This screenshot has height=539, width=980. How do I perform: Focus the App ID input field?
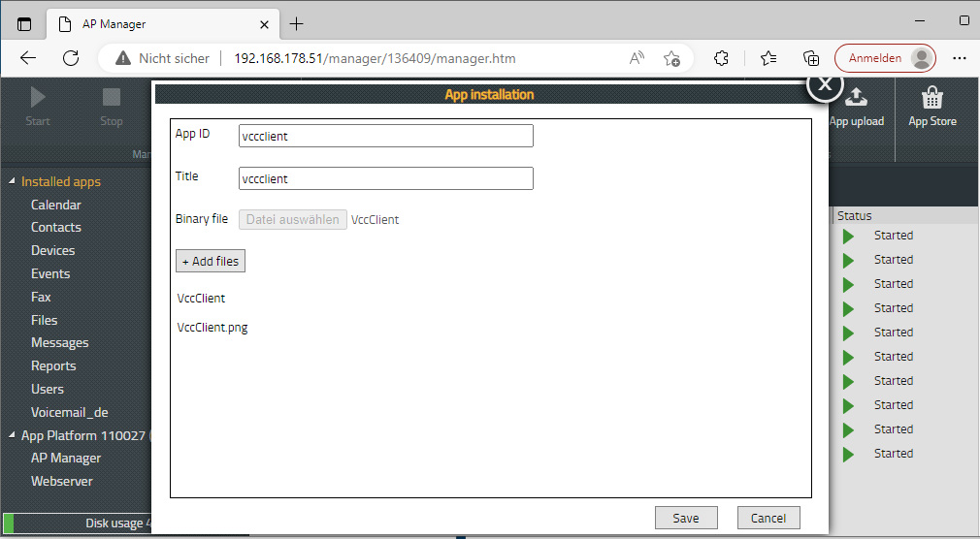[385, 136]
